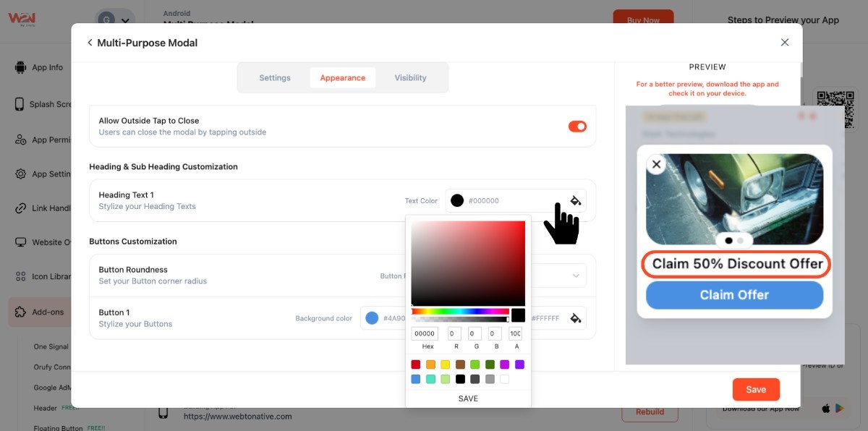Click the Icon Library grid icon
The height and width of the screenshot is (431, 868).
[x=20, y=276]
